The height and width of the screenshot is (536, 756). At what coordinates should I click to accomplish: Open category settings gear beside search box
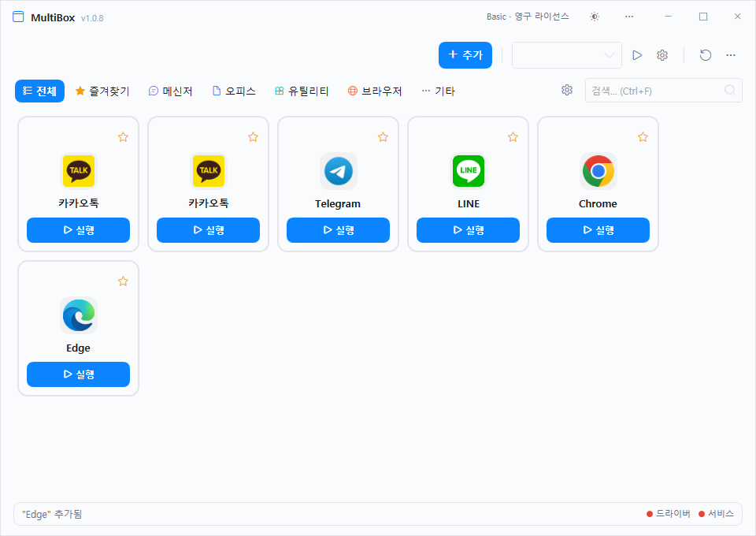click(567, 90)
